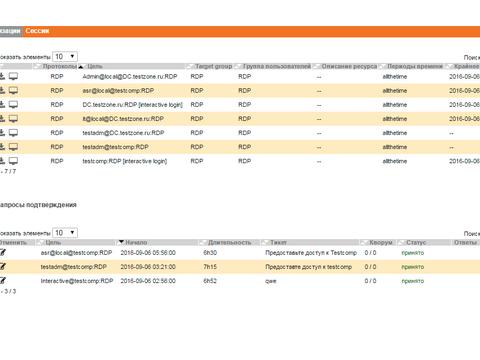Viewport: 480px width, 360px height.
Task: Select Admin@local@DC.testzone.ru:RDP target text
Action: click(130, 76)
